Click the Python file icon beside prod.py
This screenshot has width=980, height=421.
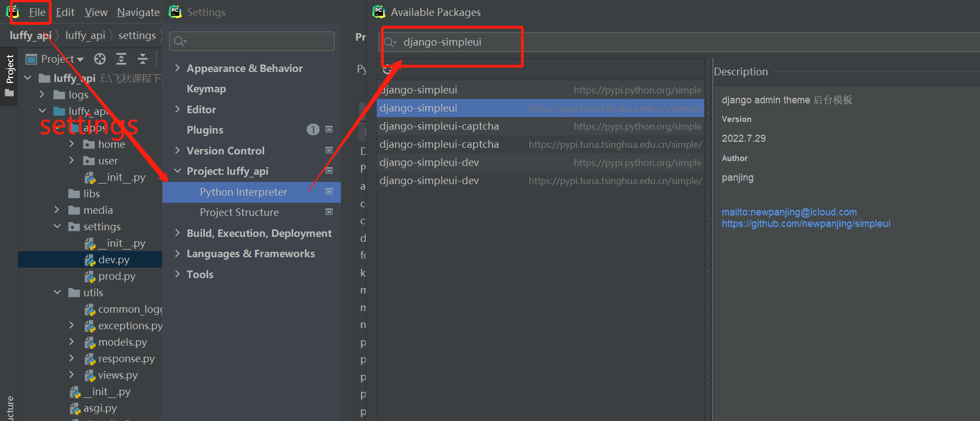(90, 276)
